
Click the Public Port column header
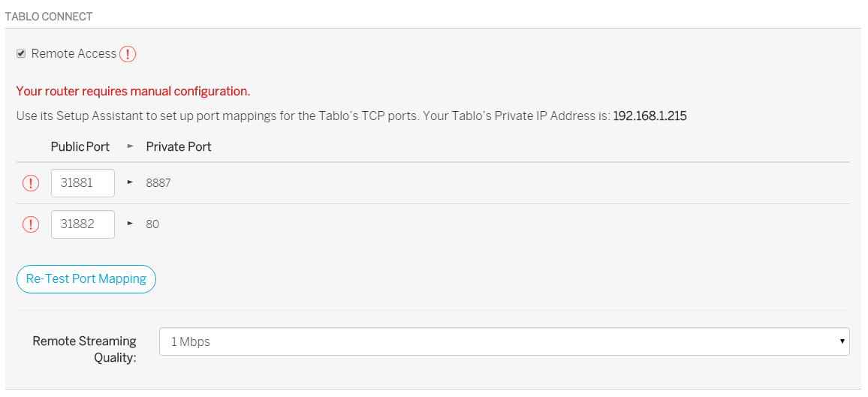pyautogui.click(x=80, y=146)
